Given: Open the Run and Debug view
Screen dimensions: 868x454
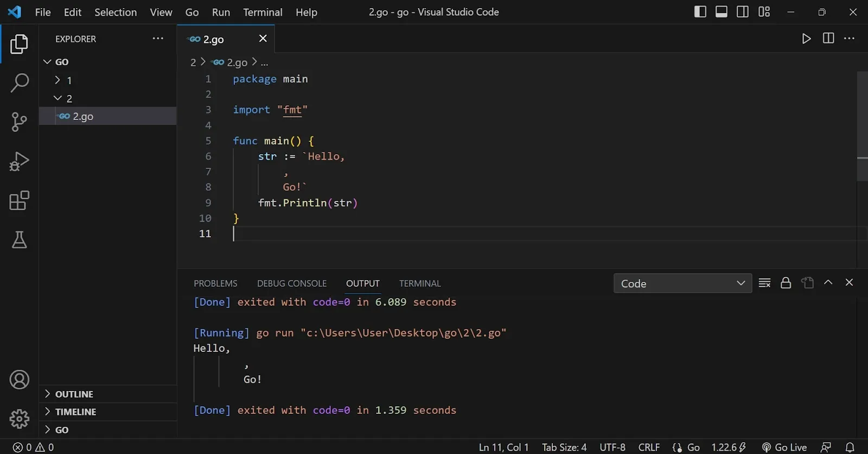Looking at the screenshot, I should 19,161.
